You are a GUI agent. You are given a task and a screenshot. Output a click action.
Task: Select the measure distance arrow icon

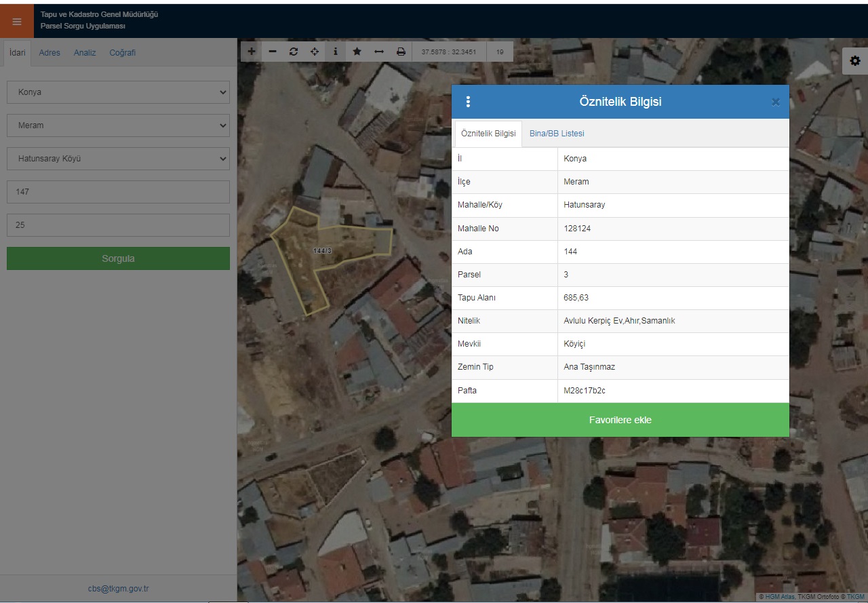[378, 52]
